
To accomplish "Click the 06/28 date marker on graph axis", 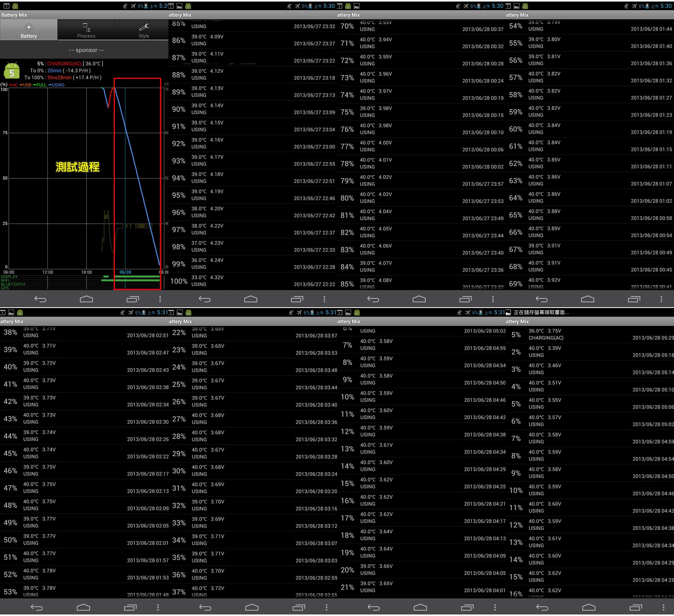I will click(125, 272).
